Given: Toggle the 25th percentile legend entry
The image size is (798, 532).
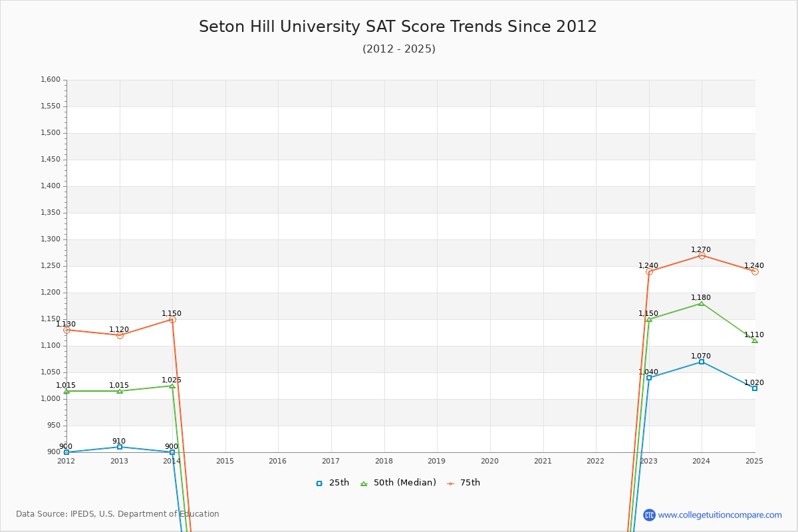Looking at the screenshot, I should pos(332,483).
